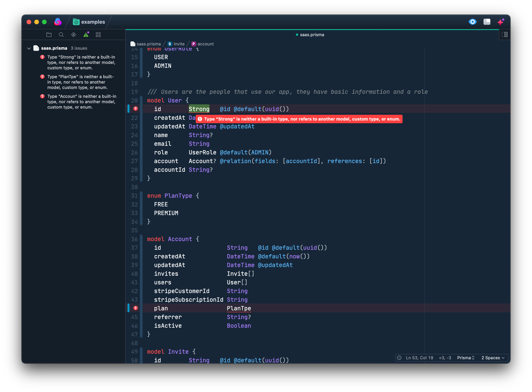Click the Ln 53, Col 19 position indicator
Screen dimensions: 532x392
click(419, 358)
